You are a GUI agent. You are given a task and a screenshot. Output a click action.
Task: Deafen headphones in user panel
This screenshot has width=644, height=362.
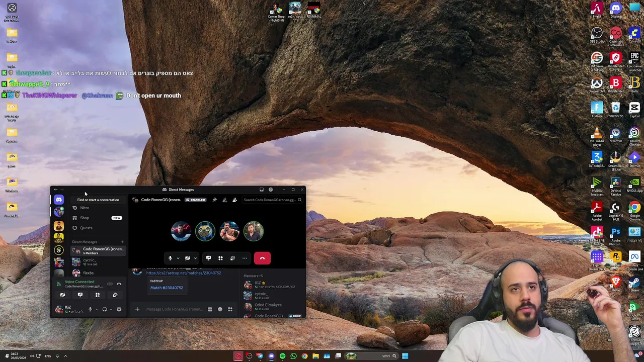point(105,309)
